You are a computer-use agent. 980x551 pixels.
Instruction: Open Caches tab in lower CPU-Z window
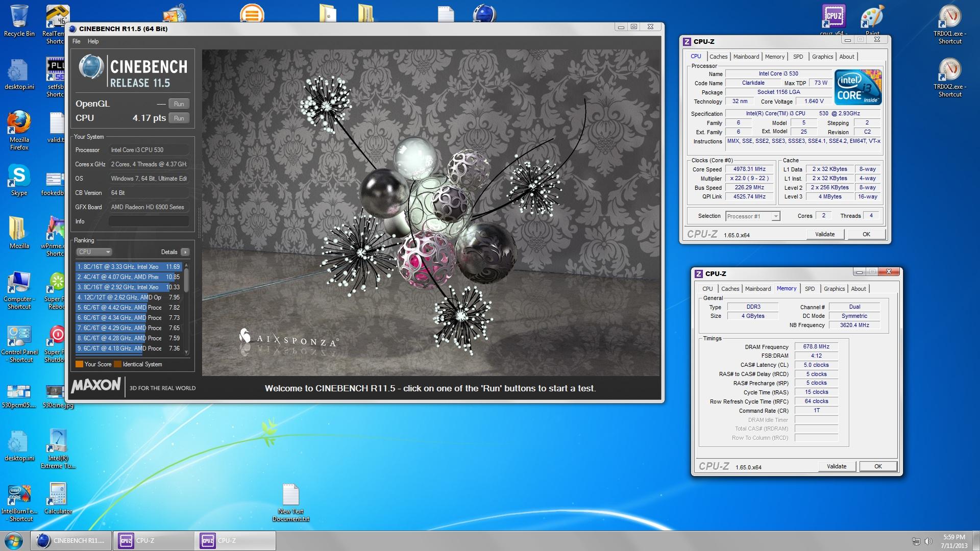(x=730, y=289)
